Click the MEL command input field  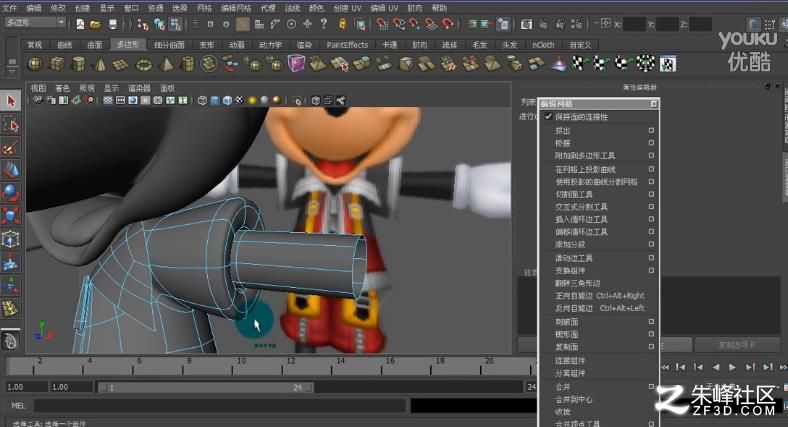pos(219,405)
